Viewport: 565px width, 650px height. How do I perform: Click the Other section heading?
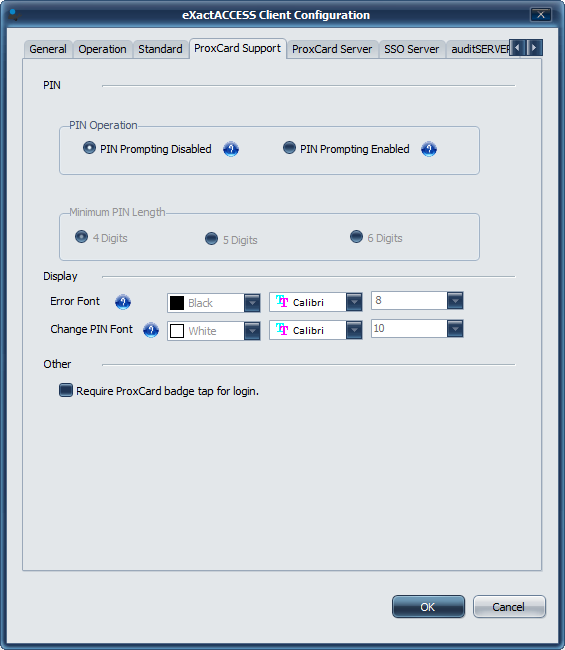pyautogui.click(x=57, y=364)
